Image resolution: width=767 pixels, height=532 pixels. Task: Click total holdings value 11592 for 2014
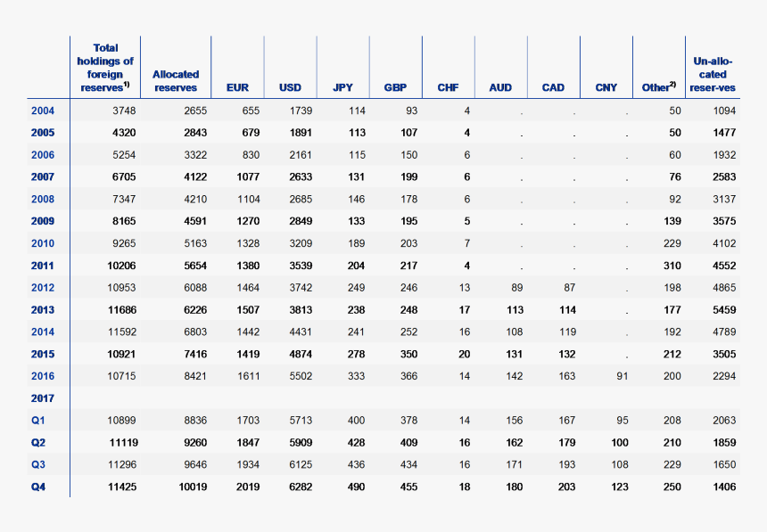[x=122, y=332]
